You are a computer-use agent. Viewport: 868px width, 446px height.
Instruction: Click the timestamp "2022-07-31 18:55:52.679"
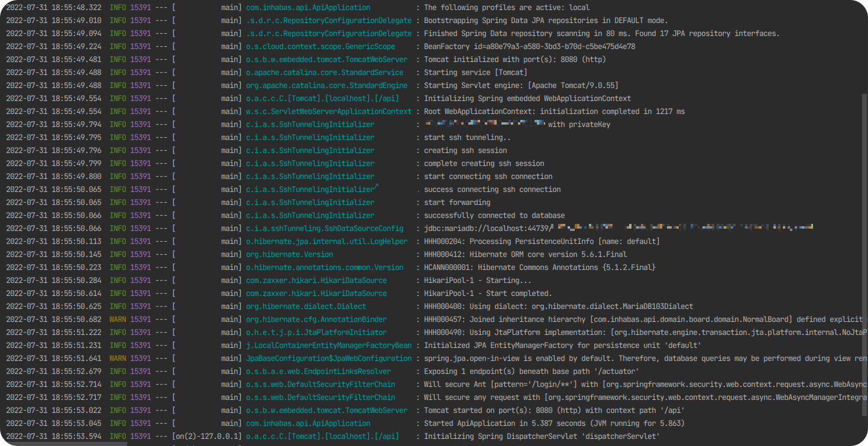[53, 372]
